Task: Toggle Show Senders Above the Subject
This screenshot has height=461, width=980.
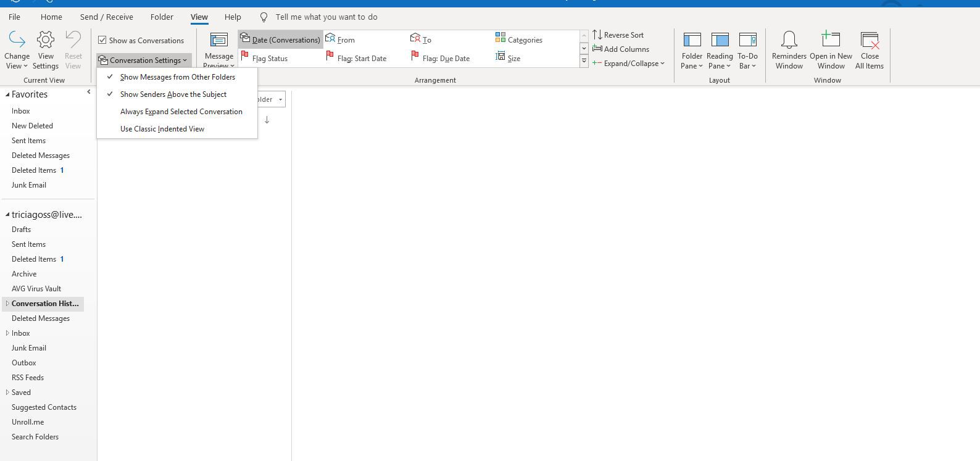Action: pyautogui.click(x=177, y=94)
